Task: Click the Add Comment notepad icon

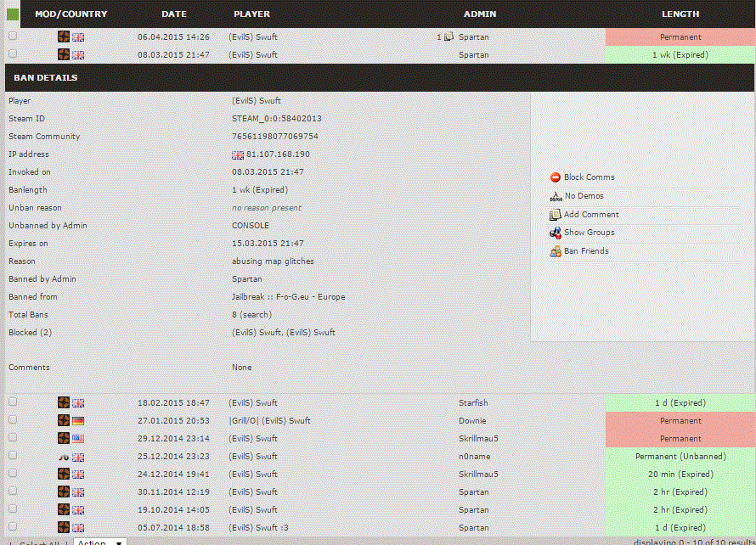Action: click(556, 215)
